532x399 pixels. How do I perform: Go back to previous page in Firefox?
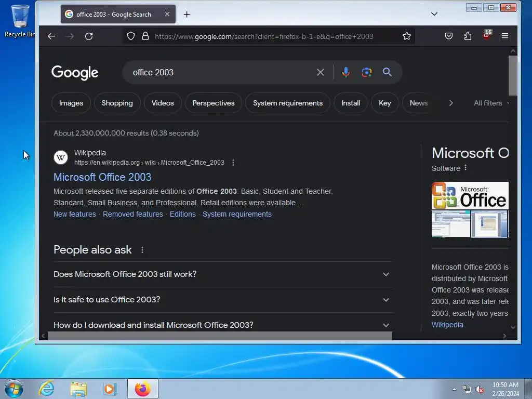point(51,36)
